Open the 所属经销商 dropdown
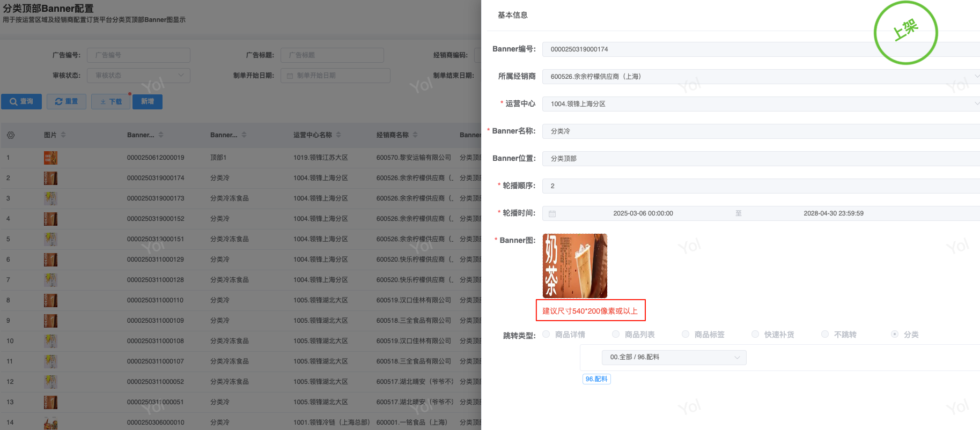 click(761, 77)
